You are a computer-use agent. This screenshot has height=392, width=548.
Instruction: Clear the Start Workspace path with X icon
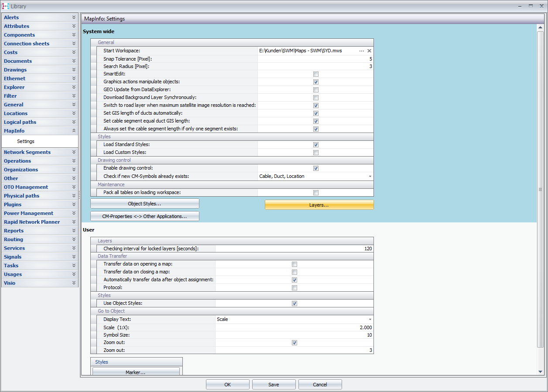[x=369, y=51]
